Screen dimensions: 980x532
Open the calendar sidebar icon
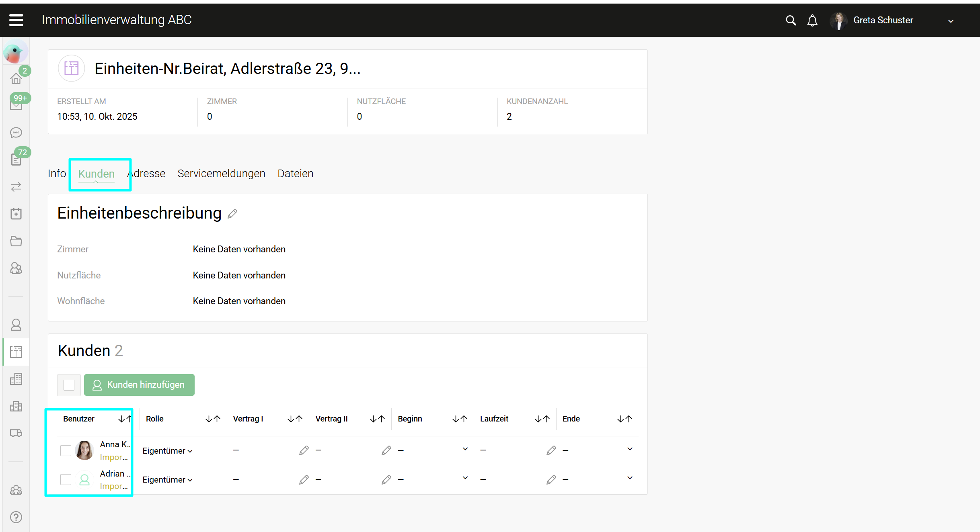[16, 214]
